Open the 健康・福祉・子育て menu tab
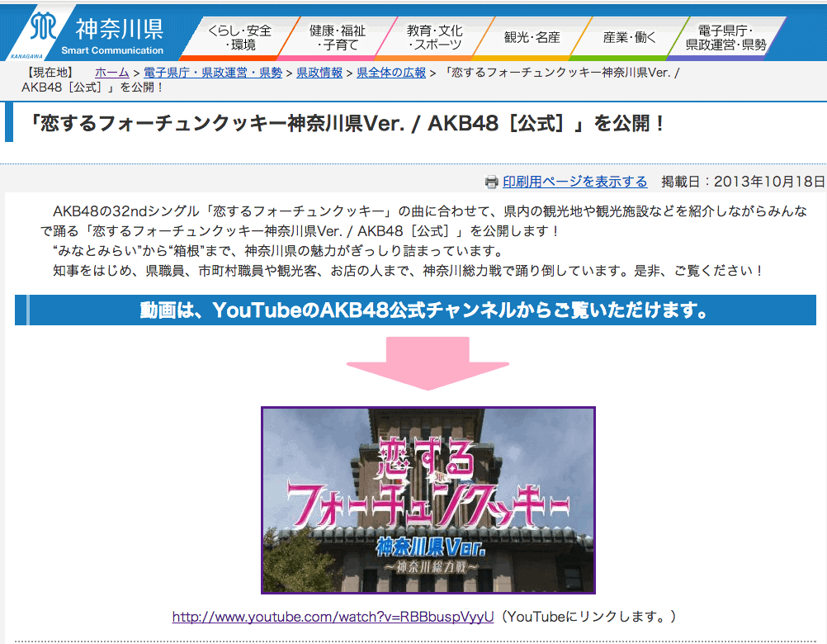827x644 pixels. [338, 37]
